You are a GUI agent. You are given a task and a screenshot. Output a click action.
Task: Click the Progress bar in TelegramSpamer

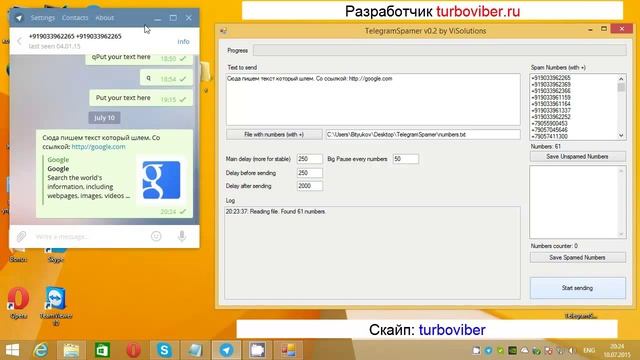click(x=439, y=51)
